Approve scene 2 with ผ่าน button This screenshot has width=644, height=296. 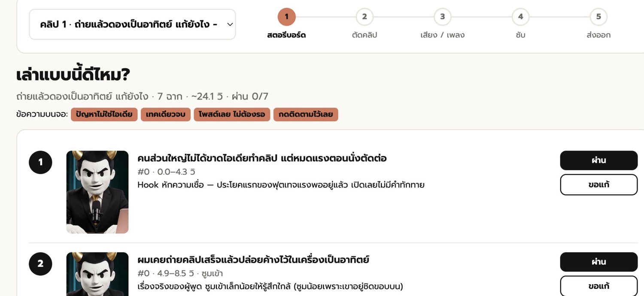pyautogui.click(x=599, y=262)
